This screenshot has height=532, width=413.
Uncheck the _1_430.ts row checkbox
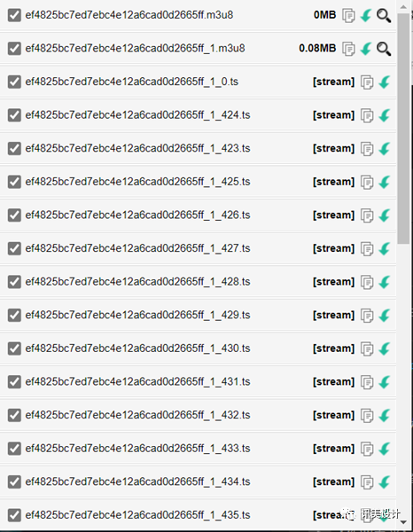click(x=14, y=348)
